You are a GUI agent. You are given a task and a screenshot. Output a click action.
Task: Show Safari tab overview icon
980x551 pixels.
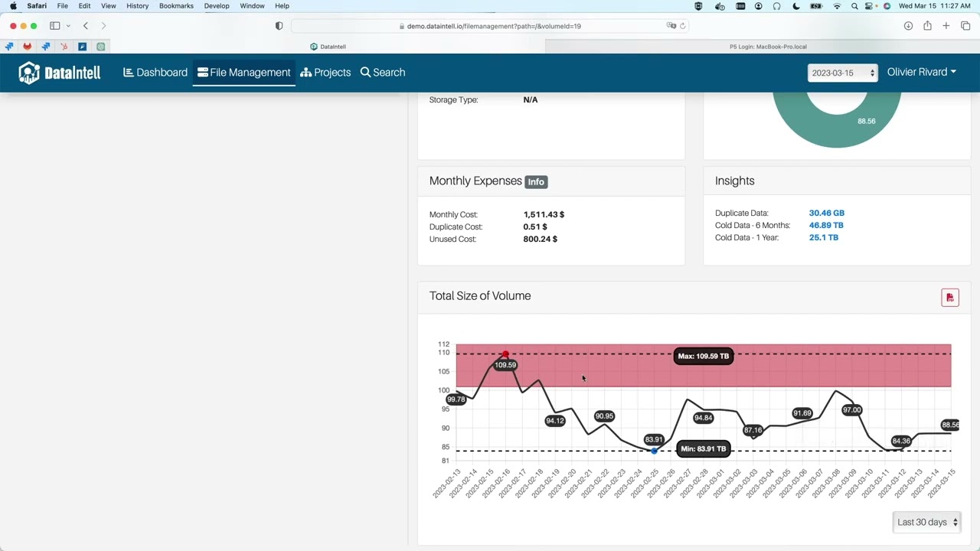tap(965, 26)
